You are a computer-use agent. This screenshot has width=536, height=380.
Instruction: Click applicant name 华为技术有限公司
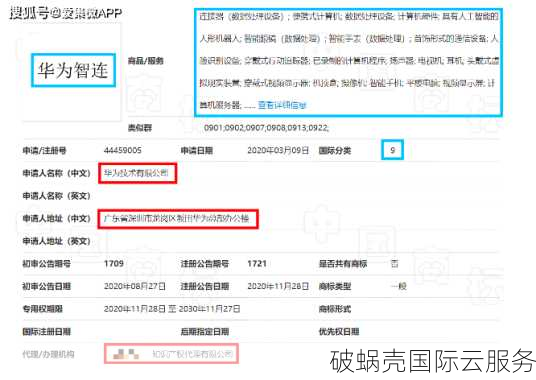pyautogui.click(x=136, y=173)
